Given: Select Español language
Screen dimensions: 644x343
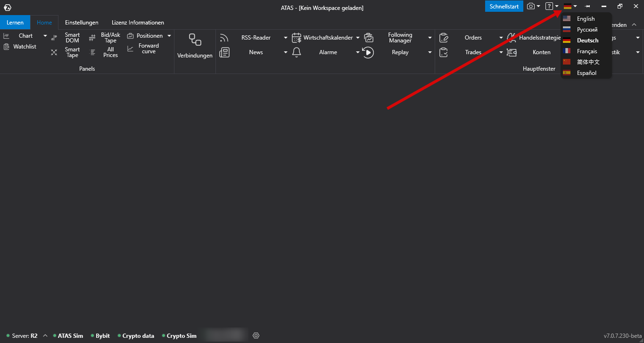Looking at the screenshot, I should (x=586, y=73).
